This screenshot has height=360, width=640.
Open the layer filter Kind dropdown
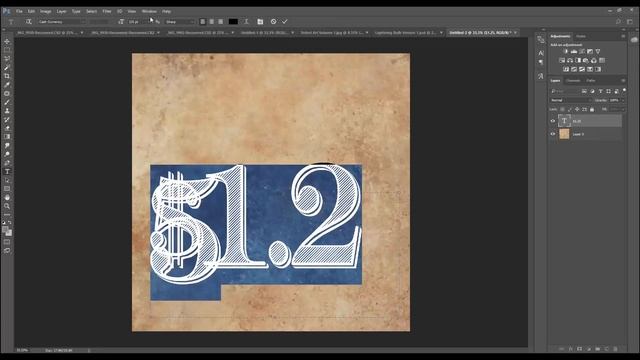click(564, 91)
